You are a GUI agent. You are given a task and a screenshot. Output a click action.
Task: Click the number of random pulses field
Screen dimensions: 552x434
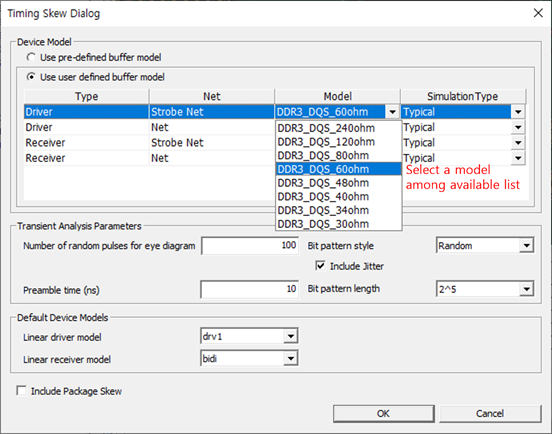[x=250, y=245]
